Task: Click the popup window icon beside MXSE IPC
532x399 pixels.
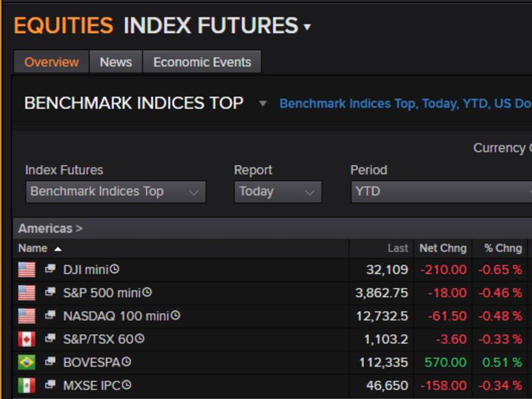Action: click(51, 386)
